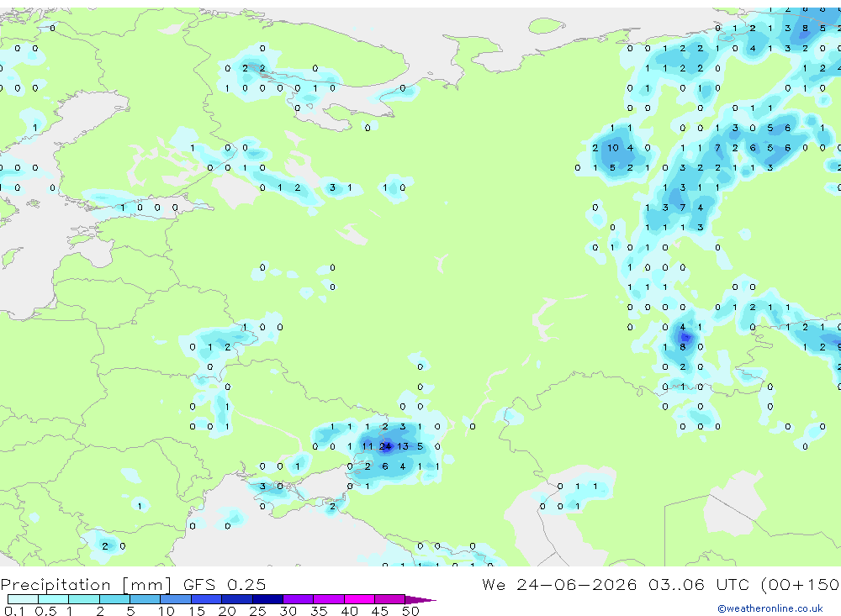Click the 0.1–0.5 mm legend color swatch
The height and width of the screenshot is (616, 841).
[23, 599]
